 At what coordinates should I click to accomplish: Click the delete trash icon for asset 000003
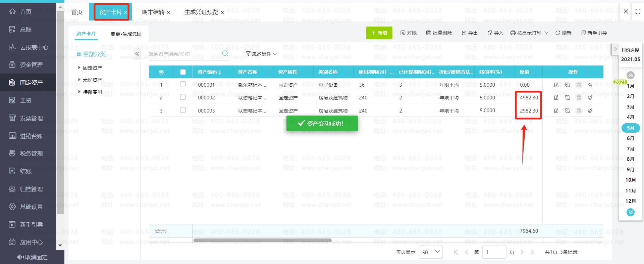click(x=579, y=111)
